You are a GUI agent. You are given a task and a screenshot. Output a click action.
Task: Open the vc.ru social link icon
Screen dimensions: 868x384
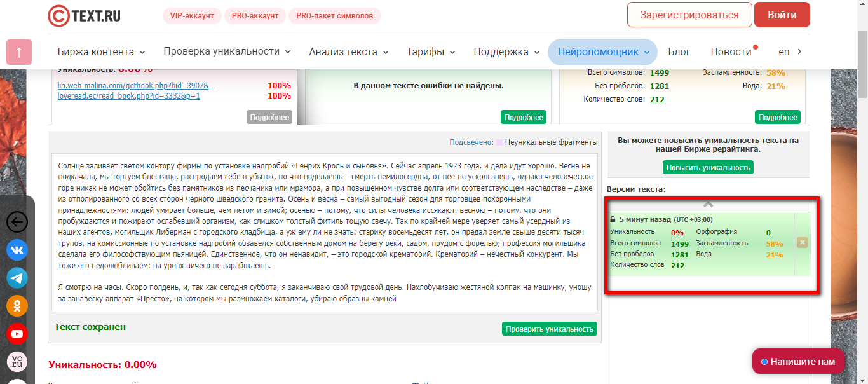[x=17, y=362]
